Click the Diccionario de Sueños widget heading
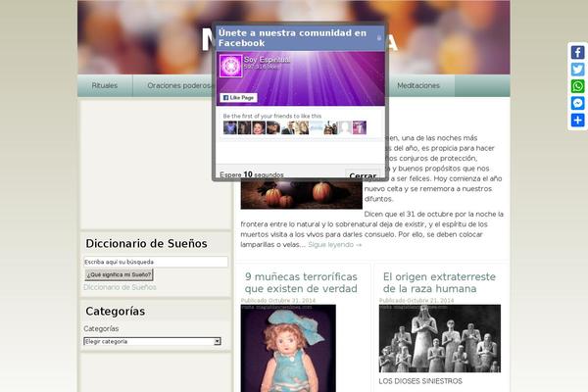This screenshot has height=392, width=588. click(x=146, y=243)
